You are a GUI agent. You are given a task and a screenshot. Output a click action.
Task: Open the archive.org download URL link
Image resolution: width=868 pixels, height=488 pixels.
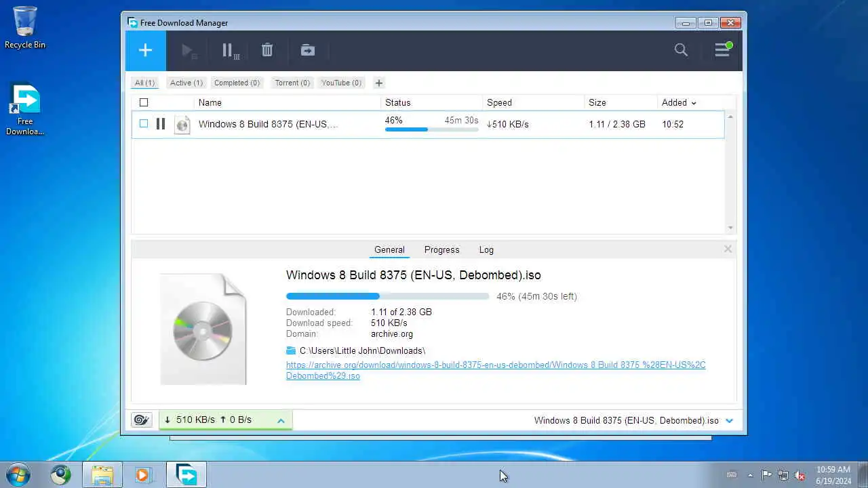(496, 370)
